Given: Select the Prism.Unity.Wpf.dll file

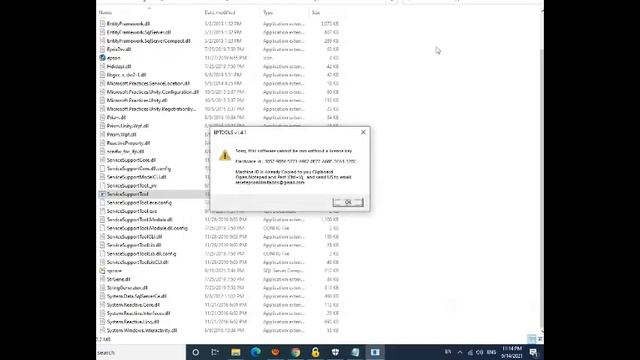Looking at the screenshot, I should tap(128, 126).
